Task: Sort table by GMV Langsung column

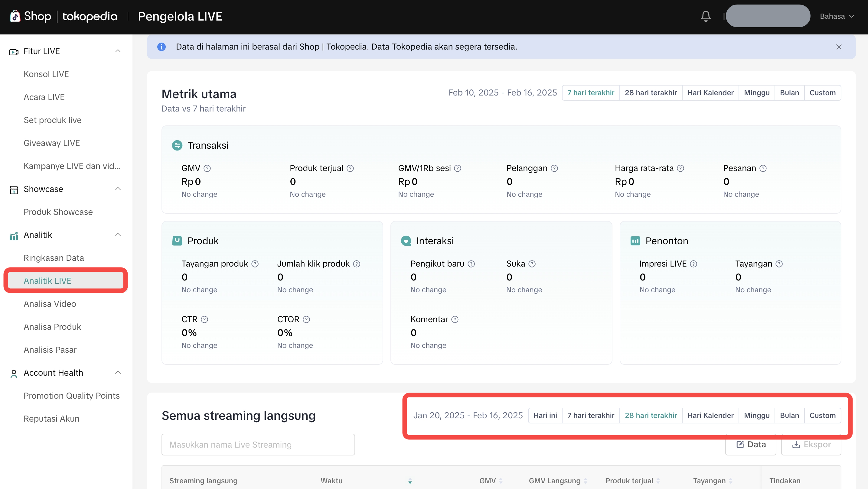Action: (586, 481)
